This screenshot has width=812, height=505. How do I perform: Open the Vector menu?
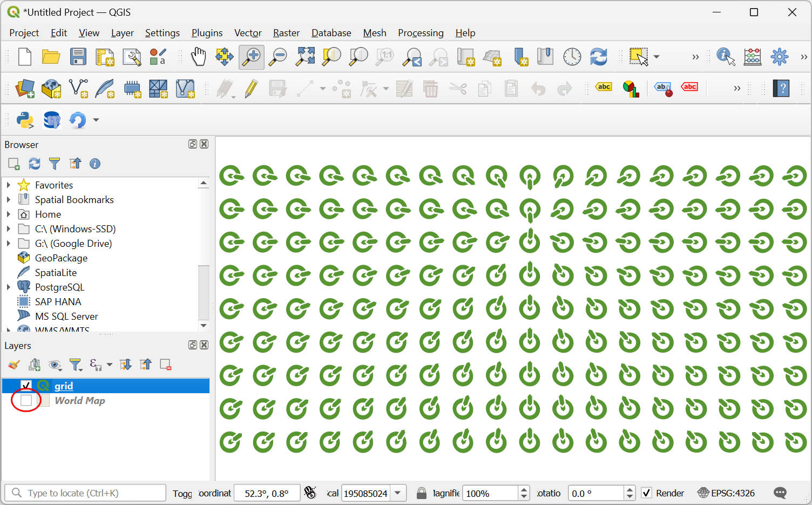pyautogui.click(x=248, y=33)
